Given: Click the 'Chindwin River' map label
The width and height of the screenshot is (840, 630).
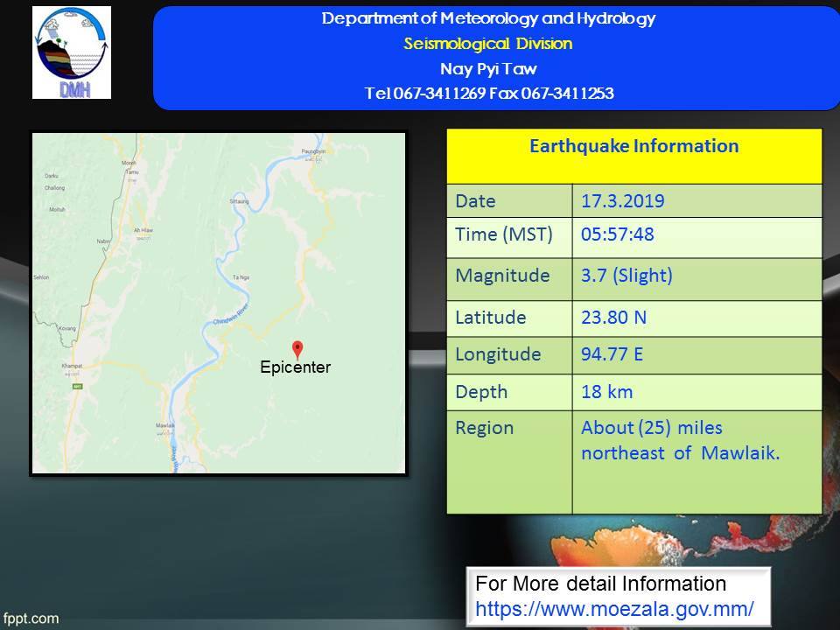Looking at the screenshot, I should point(231,314).
